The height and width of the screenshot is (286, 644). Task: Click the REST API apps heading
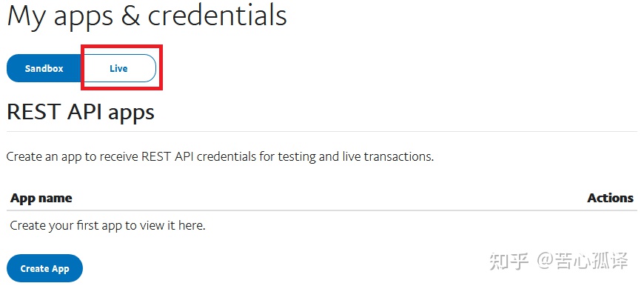(x=81, y=111)
